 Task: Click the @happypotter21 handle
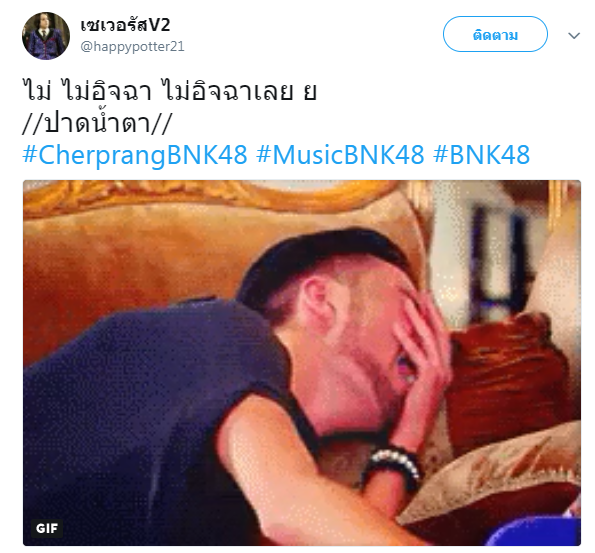[132, 46]
